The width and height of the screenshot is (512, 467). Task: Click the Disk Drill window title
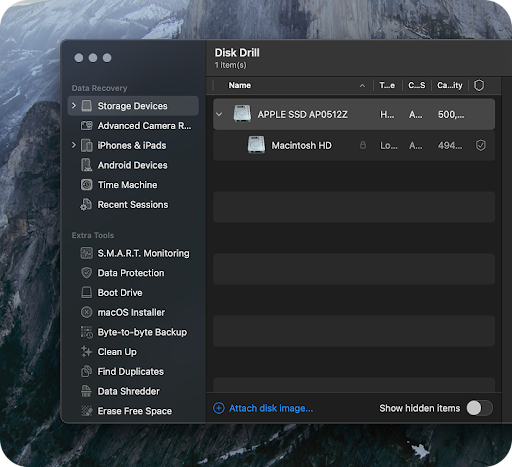point(237,53)
